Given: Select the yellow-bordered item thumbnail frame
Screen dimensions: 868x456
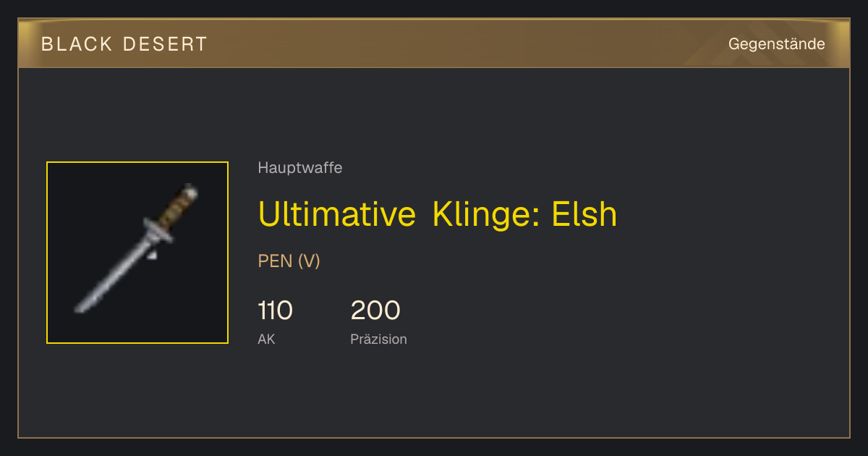Looking at the screenshot, I should coord(137,253).
